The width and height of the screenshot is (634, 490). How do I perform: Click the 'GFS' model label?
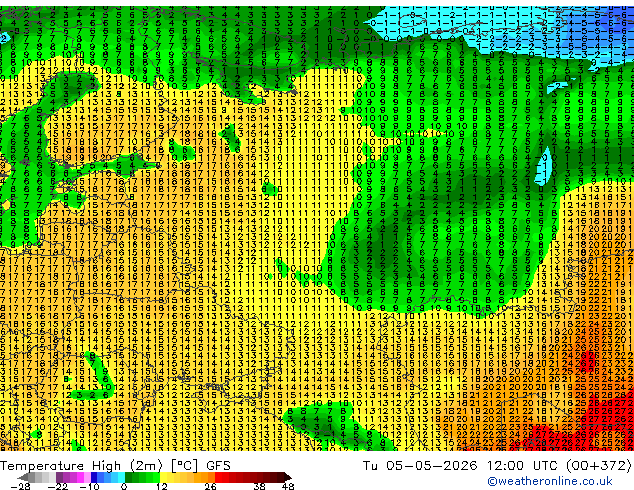218,466
